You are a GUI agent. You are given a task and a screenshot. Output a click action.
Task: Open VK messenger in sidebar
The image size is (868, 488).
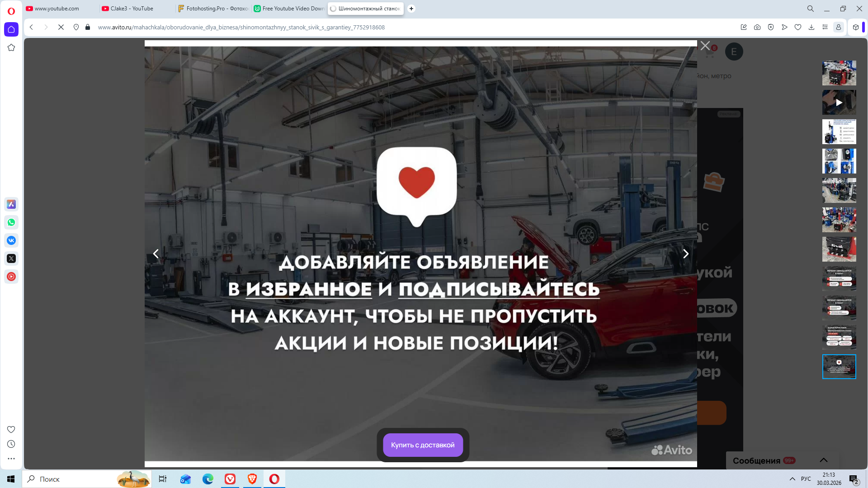coord(11,240)
